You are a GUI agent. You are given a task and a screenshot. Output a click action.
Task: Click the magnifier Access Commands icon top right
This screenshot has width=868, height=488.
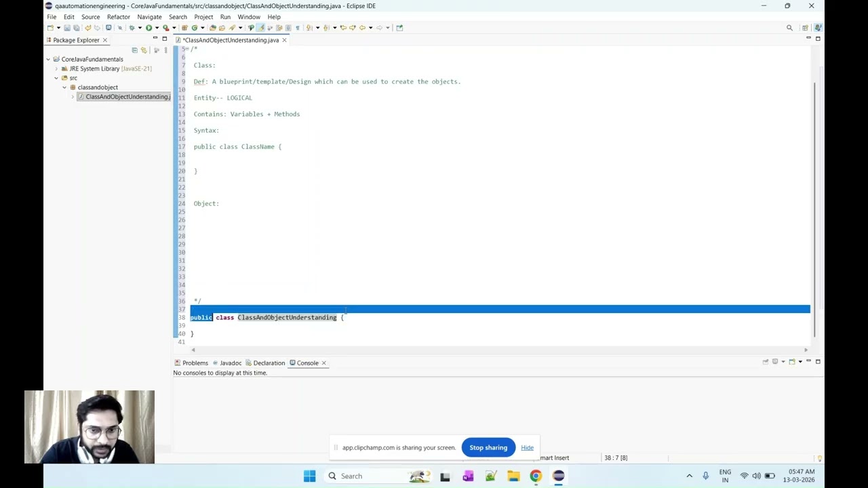coord(789,28)
